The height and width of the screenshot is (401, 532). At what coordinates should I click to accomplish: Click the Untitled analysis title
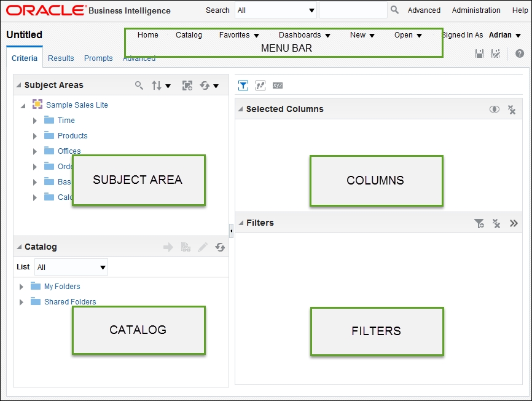pyautogui.click(x=24, y=34)
